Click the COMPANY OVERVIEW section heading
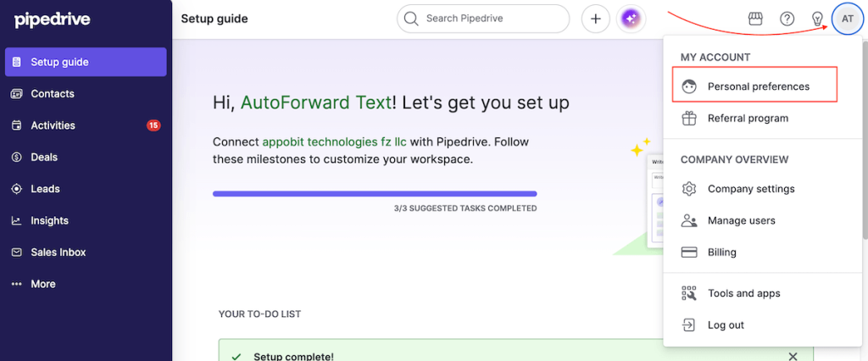The image size is (868, 361). click(x=734, y=159)
